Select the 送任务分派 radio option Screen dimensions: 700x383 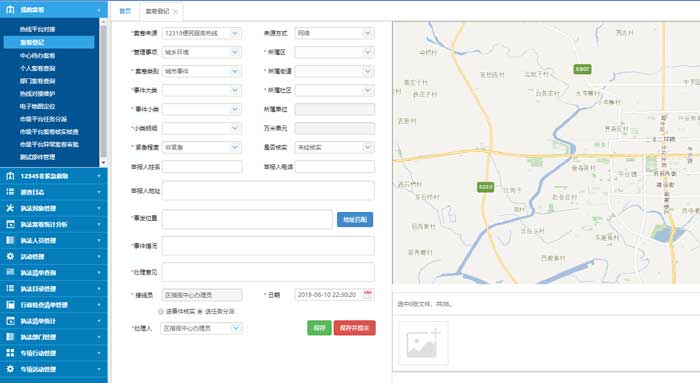coord(200,311)
